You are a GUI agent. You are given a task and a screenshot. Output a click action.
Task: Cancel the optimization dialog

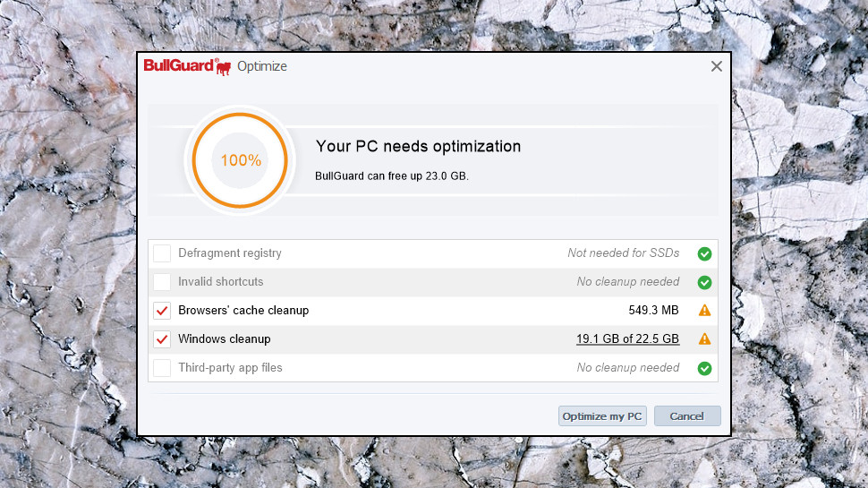pyautogui.click(x=687, y=416)
